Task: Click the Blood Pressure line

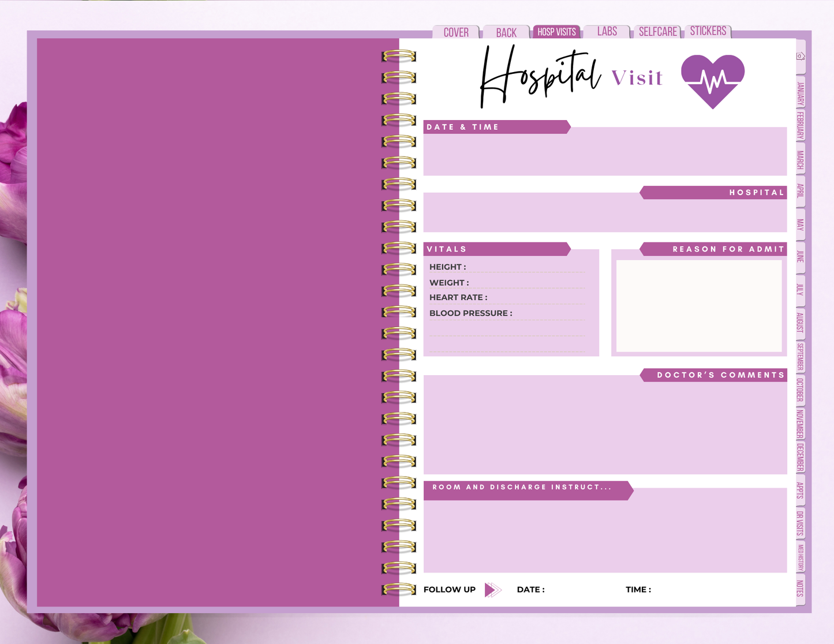Action: pos(548,314)
